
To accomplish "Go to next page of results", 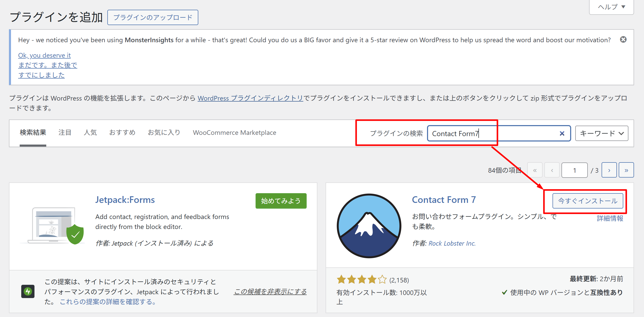I will 609,170.
